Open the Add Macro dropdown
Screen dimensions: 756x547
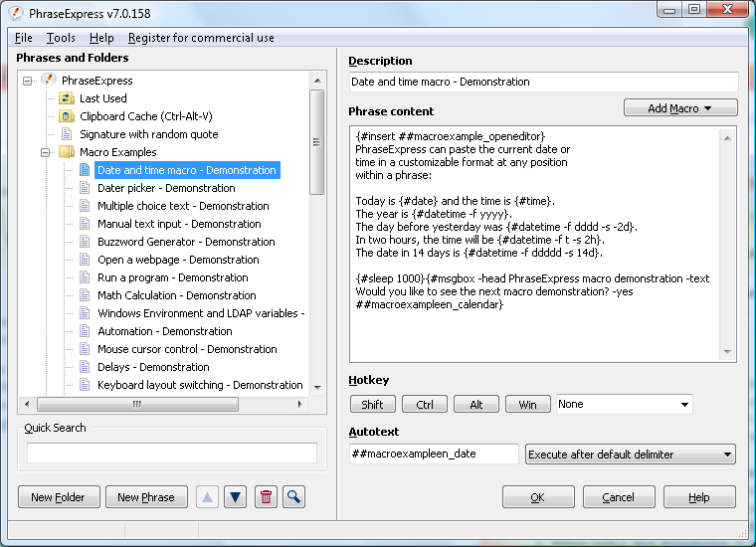680,108
